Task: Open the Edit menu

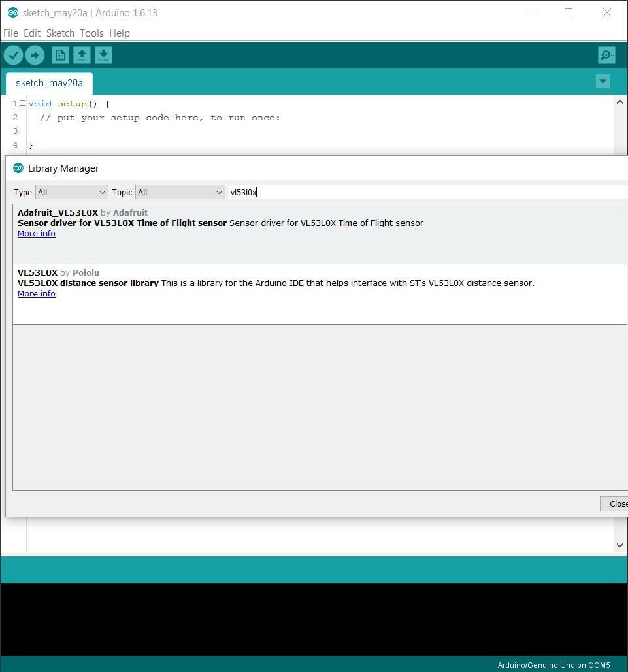Action: pyautogui.click(x=32, y=33)
